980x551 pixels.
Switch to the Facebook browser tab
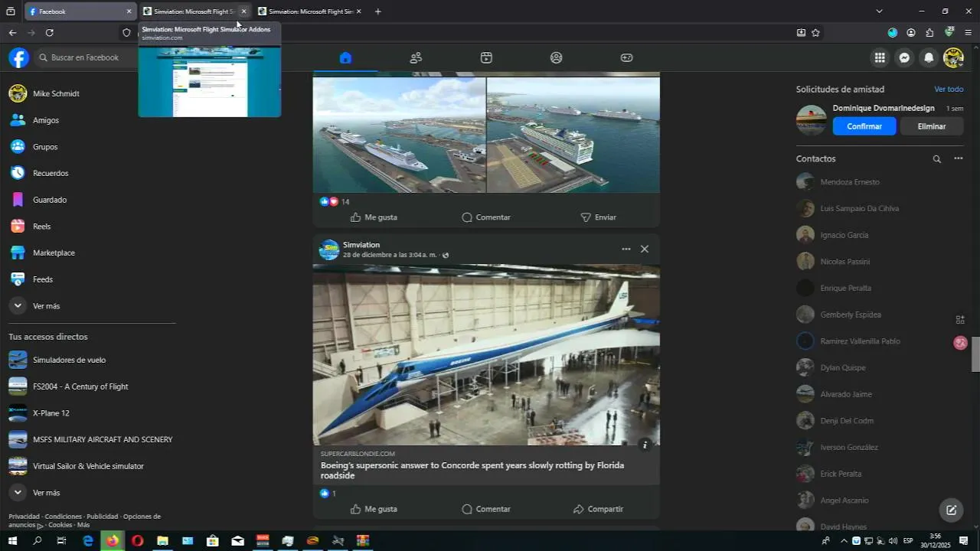point(79,11)
